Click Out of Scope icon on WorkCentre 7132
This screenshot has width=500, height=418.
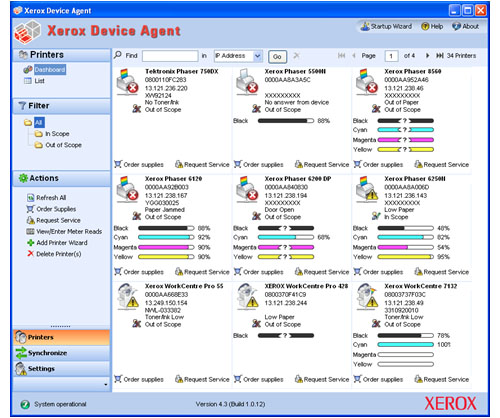[x=376, y=323]
